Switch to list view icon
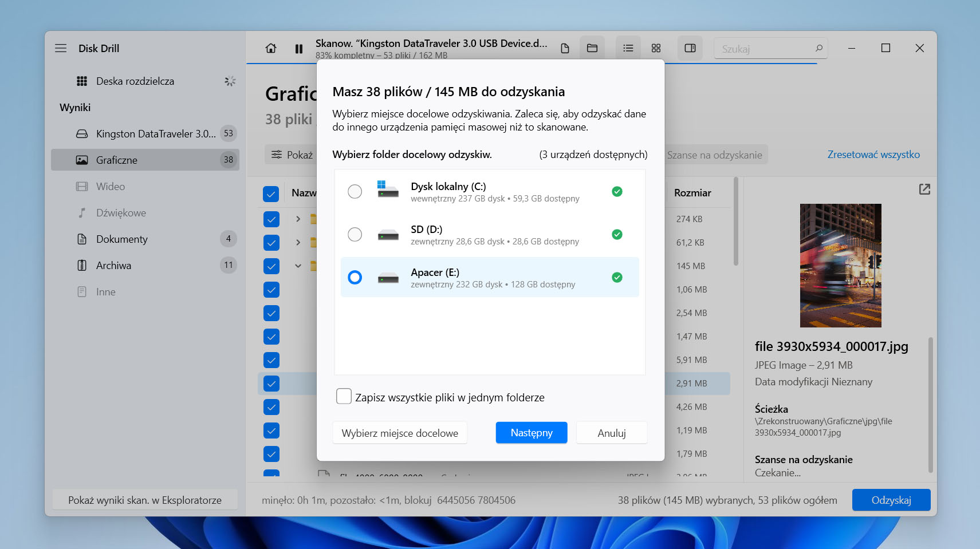This screenshot has width=980, height=549. tap(628, 48)
